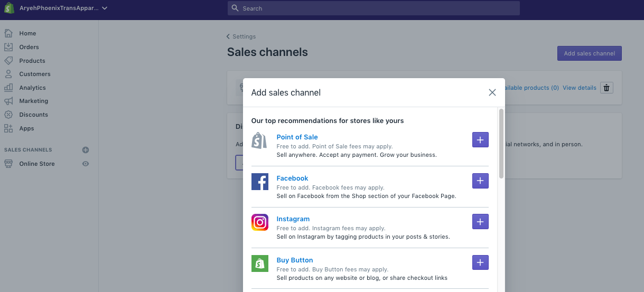Focus the Search field in the top bar
Image resolution: width=644 pixels, height=292 pixels.
(x=374, y=8)
